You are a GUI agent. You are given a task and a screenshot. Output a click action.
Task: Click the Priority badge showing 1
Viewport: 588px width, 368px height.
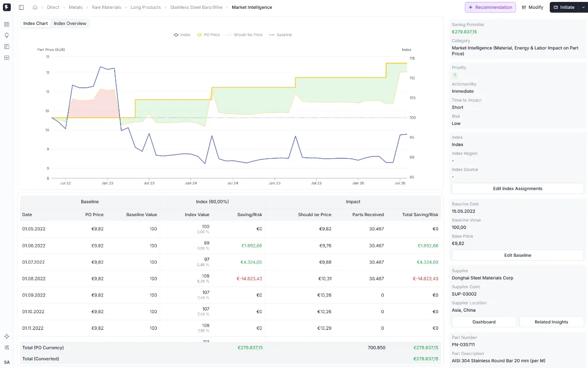tap(455, 75)
